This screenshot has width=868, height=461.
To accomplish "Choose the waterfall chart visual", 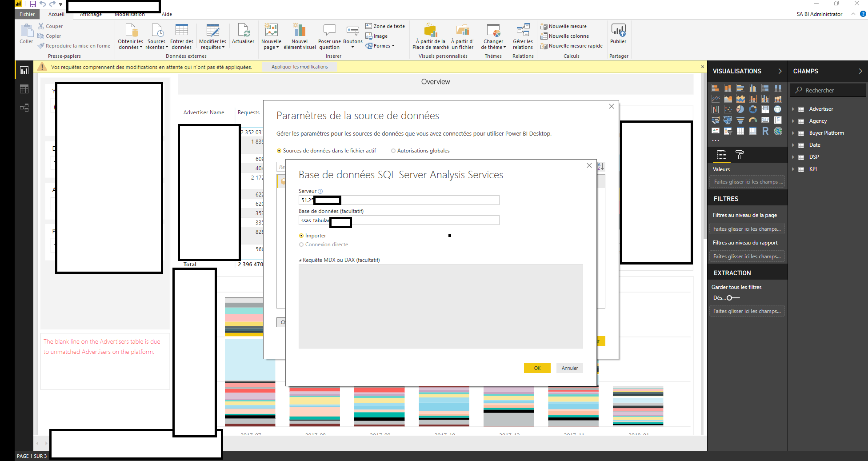I will [x=715, y=109].
